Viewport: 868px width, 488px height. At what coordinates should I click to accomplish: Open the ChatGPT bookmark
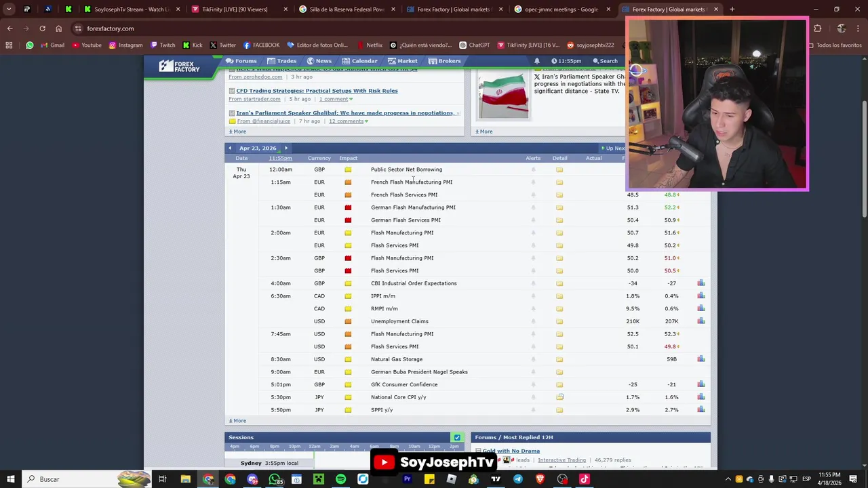point(474,45)
